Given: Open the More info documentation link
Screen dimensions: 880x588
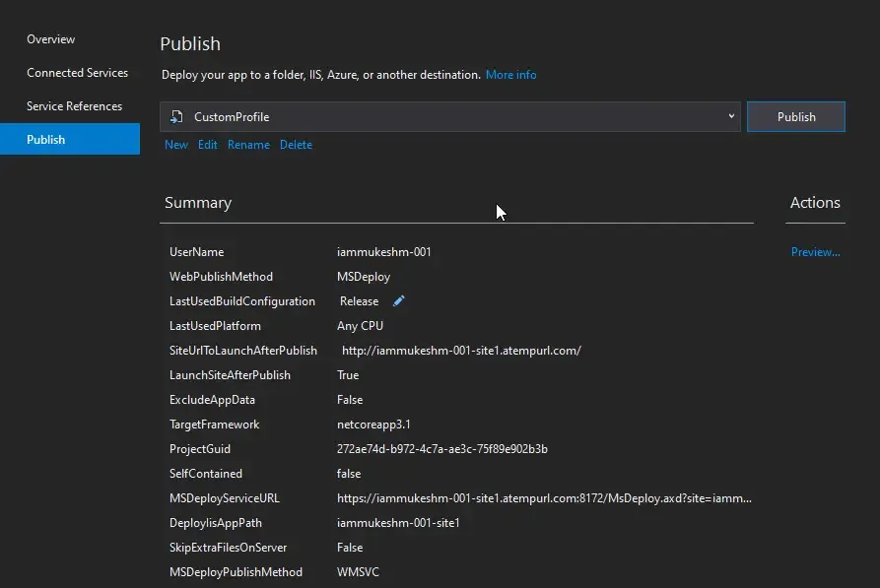Looking at the screenshot, I should [x=510, y=74].
